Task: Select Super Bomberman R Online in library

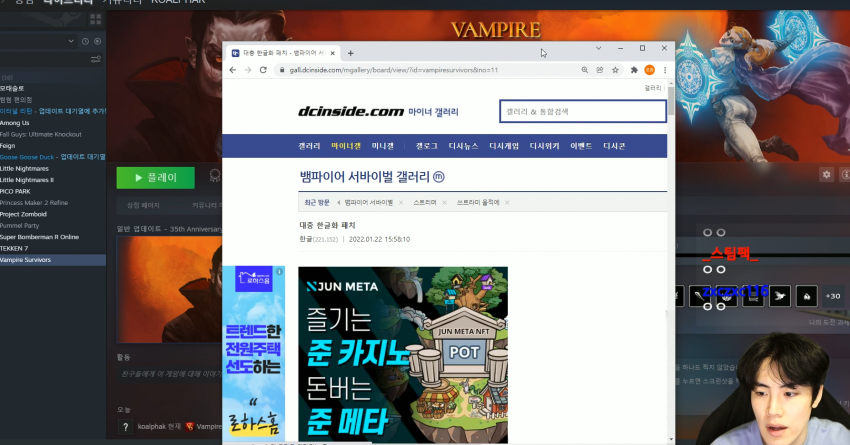Action: 40,237
